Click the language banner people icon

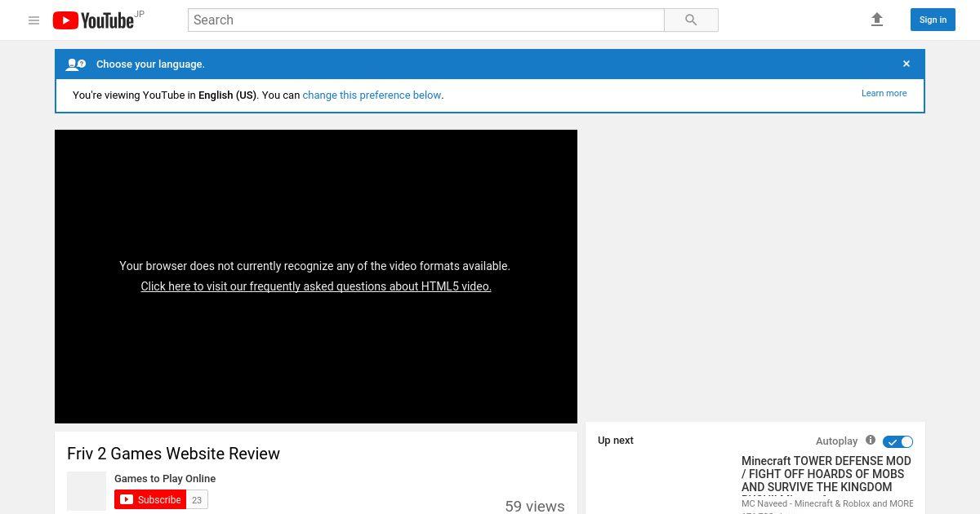[76, 64]
